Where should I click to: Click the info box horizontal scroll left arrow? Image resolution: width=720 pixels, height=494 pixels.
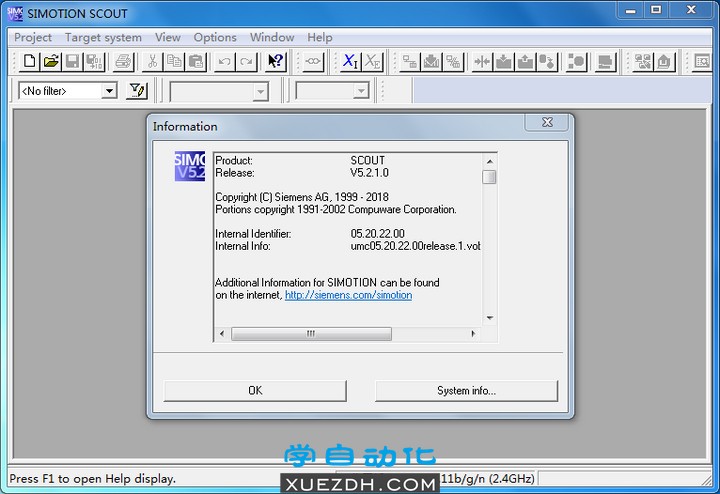pos(222,333)
